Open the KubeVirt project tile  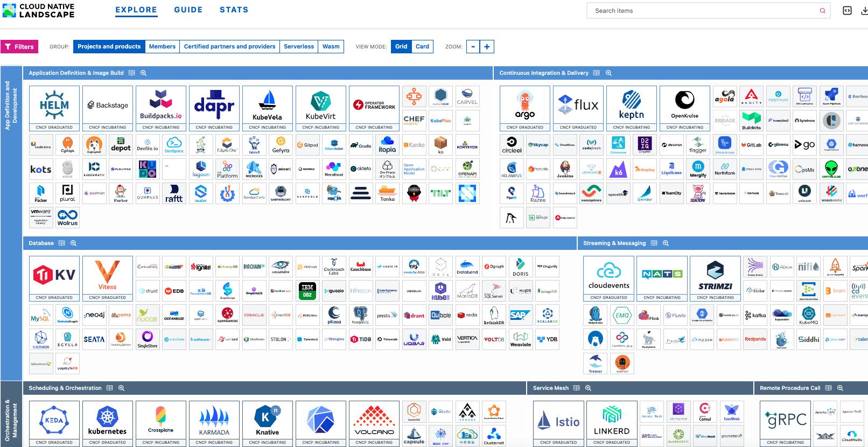tap(320, 108)
